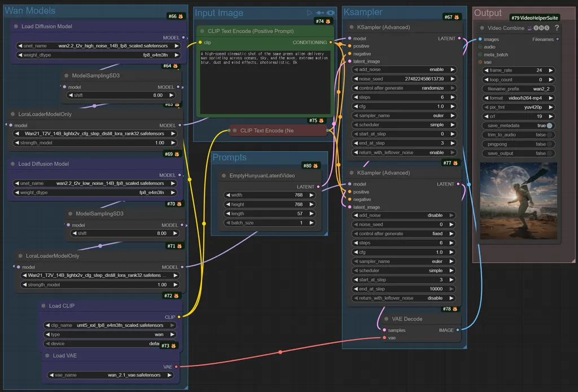The width and height of the screenshot is (578, 392).
Task: Toggle the eye icon in Input Image header
Action: [331, 12]
